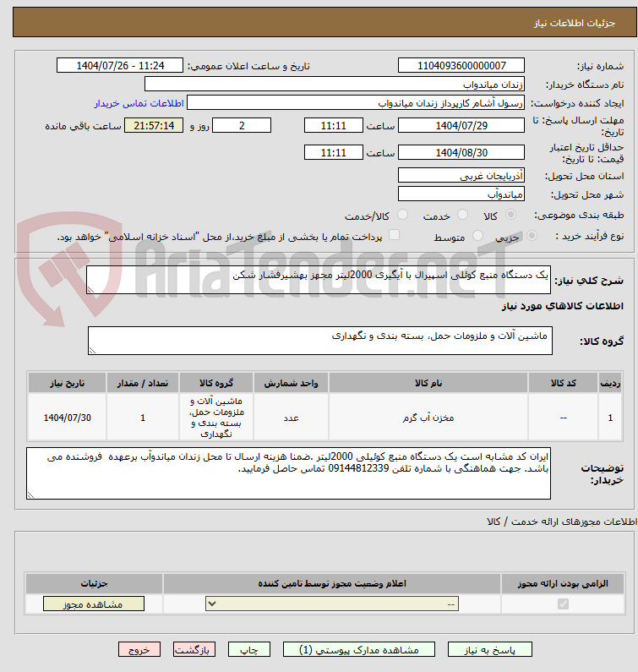Click the مشاهده مجوز button

[94, 604]
